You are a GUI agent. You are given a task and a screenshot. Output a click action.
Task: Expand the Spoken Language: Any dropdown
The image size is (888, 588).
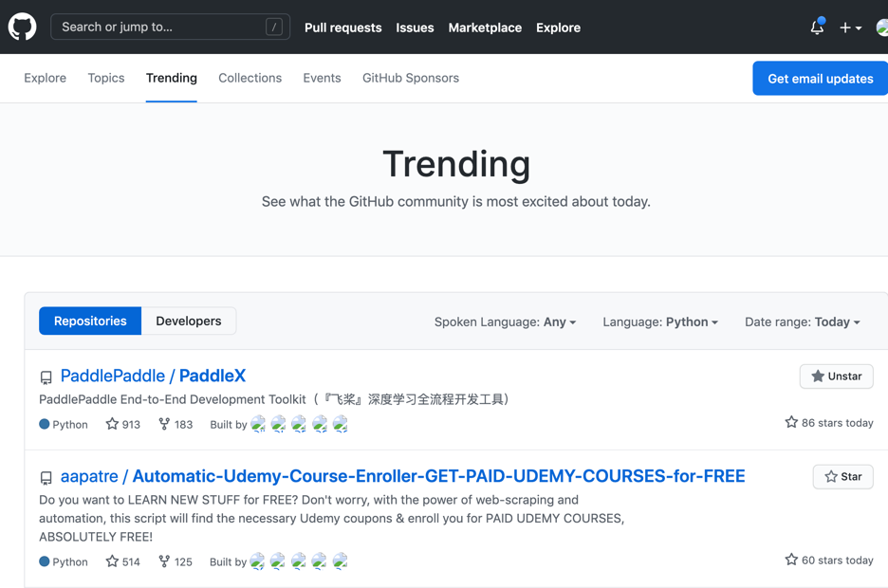coord(505,322)
